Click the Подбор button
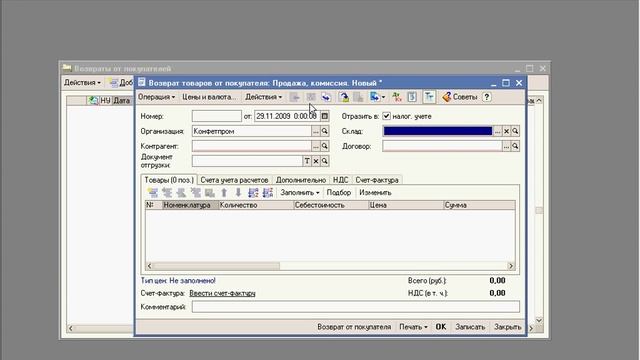 tap(338, 193)
